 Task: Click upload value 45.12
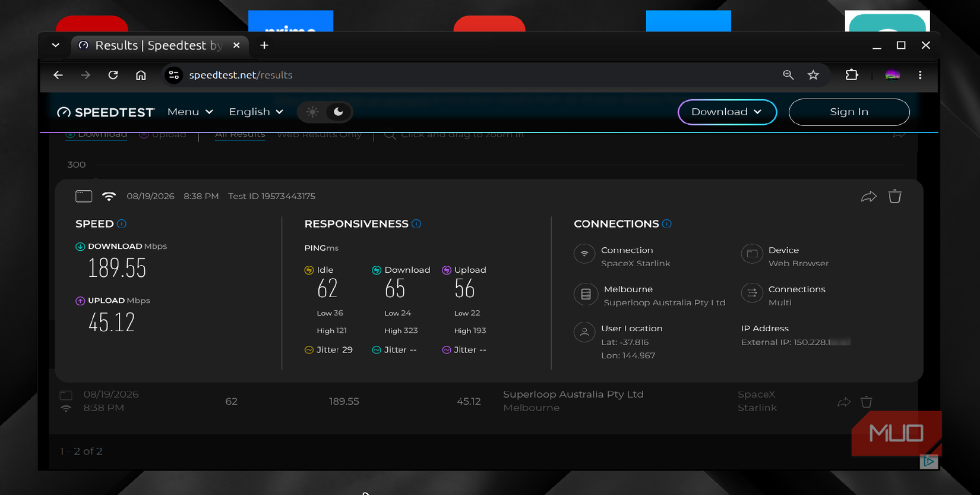coord(112,322)
